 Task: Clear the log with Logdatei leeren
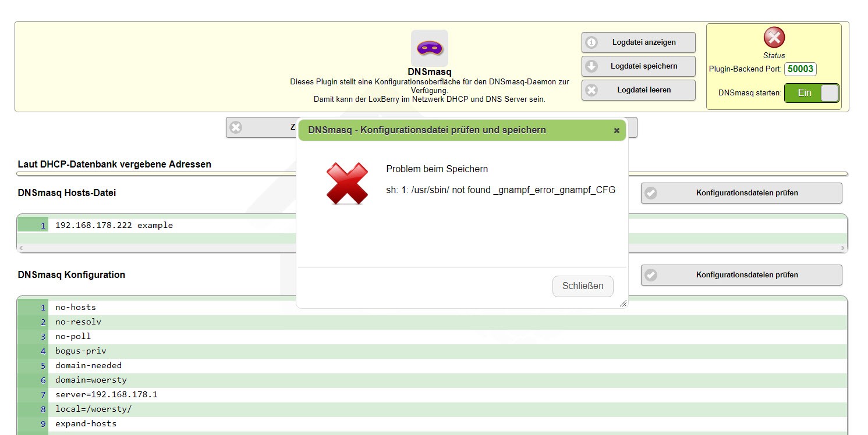tap(638, 90)
